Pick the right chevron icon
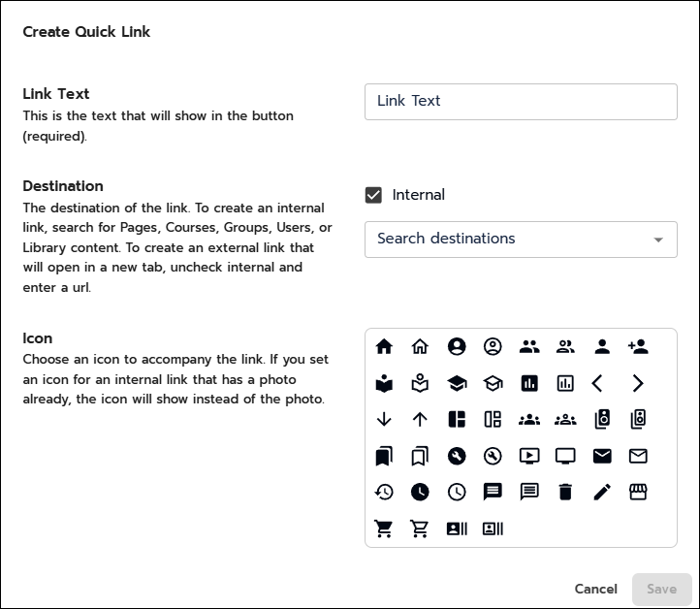 point(638,383)
